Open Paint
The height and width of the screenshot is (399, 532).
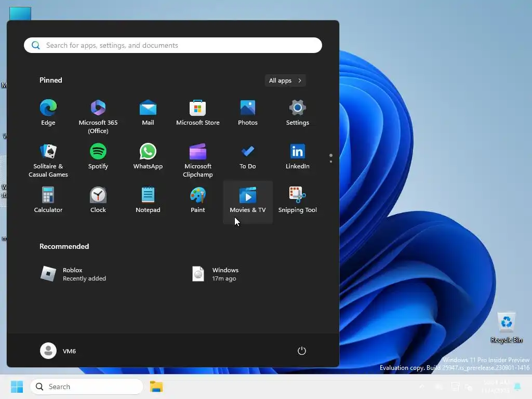coord(198,201)
